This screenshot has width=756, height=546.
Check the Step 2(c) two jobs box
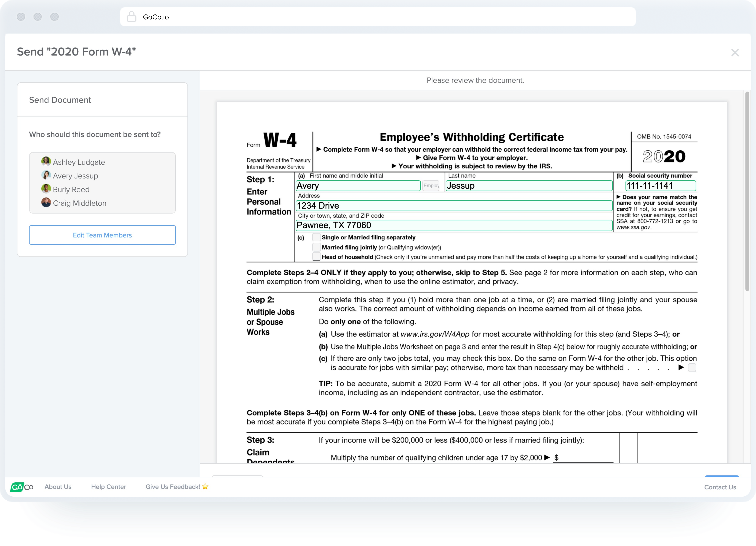point(692,367)
